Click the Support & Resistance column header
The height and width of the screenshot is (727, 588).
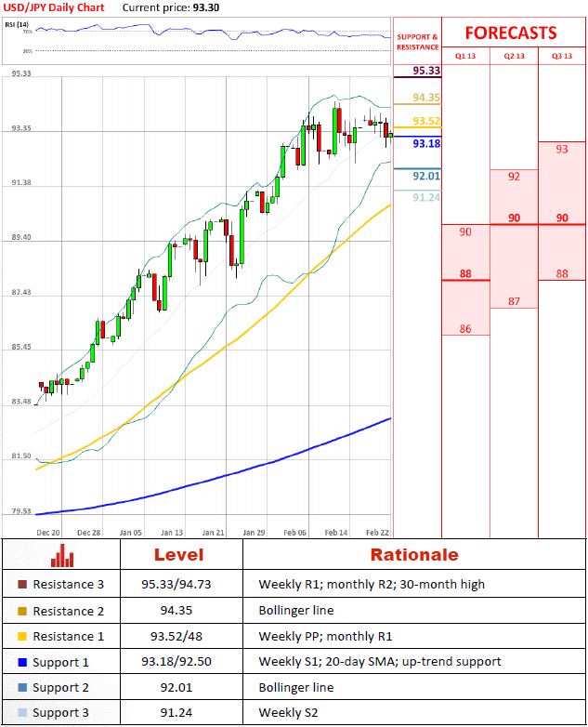[x=417, y=42]
